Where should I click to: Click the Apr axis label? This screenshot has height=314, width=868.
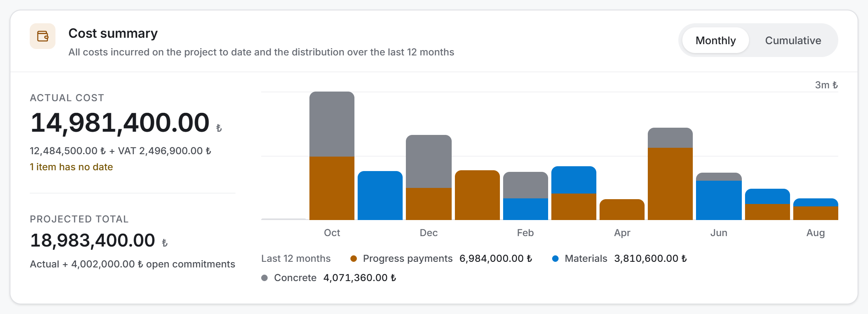[622, 233]
